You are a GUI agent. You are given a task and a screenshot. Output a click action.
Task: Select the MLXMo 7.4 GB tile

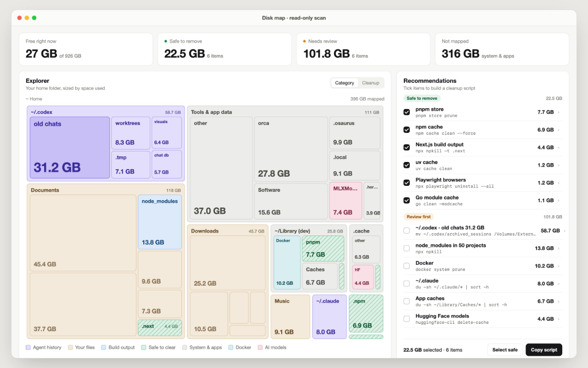[345, 201]
